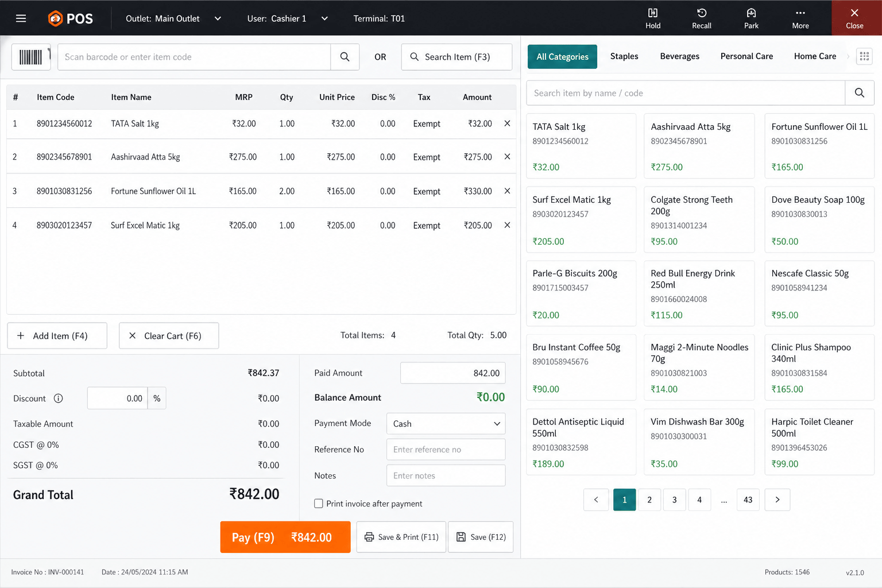Search the product catalog by name

(859, 93)
